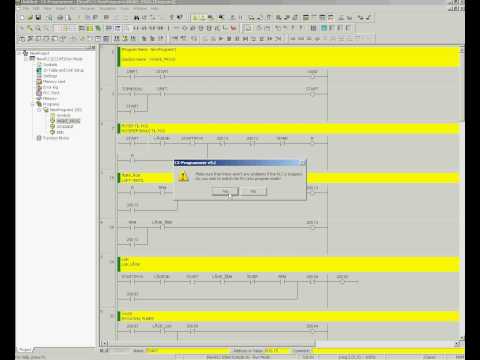
Task: Open the Window menu
Action: tap(140, 8)
